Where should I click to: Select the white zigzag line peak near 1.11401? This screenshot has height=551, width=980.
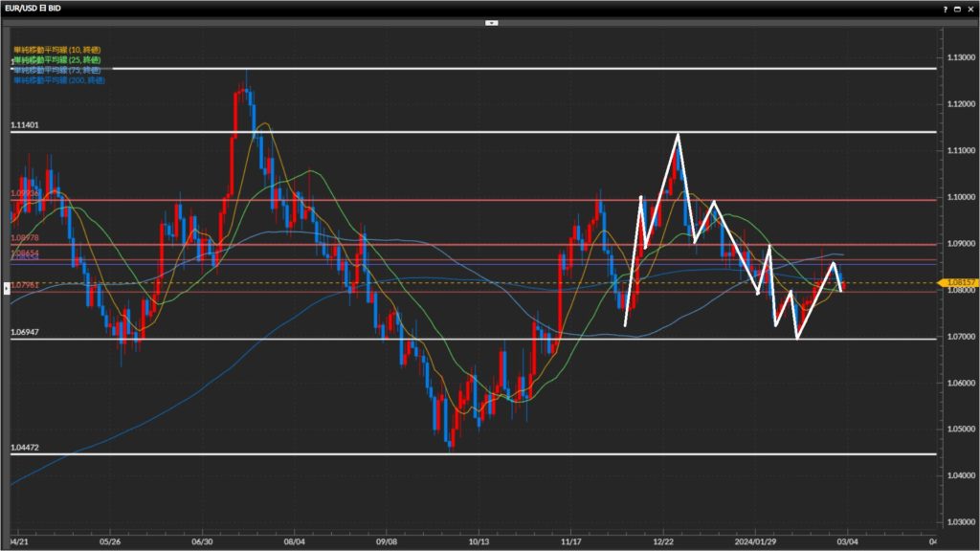(678, 135)
